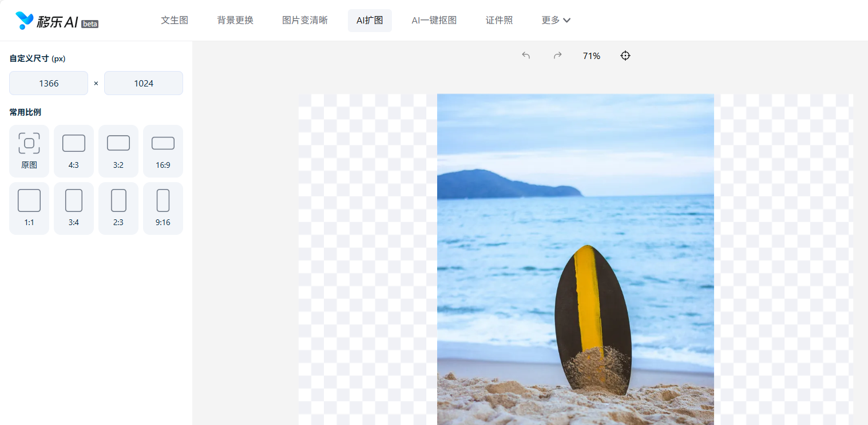
Task: Click the recenter canvas crosshair icon
Action: pyautogui.click(x=625, y=56)
